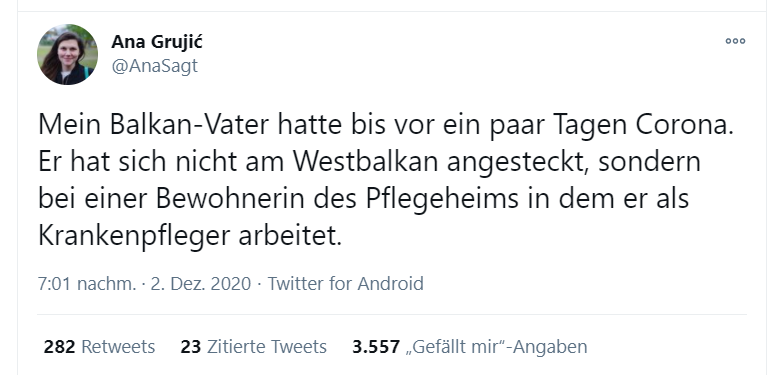
Task: Show the list of 282 Retweets
Action: 99,346
